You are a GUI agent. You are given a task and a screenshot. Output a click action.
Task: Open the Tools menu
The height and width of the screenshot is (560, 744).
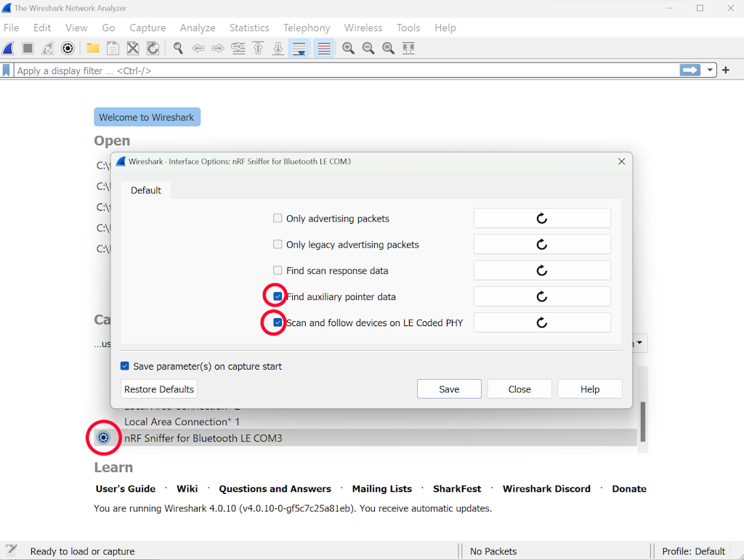point(408,28)
